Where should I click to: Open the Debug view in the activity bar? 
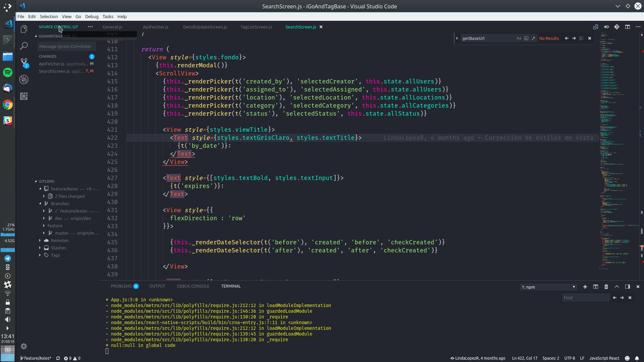[24, 80]
